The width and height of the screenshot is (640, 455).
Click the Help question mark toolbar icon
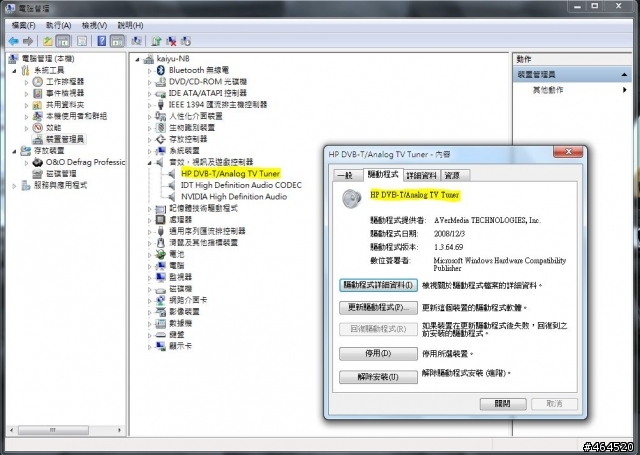[102, 41]
